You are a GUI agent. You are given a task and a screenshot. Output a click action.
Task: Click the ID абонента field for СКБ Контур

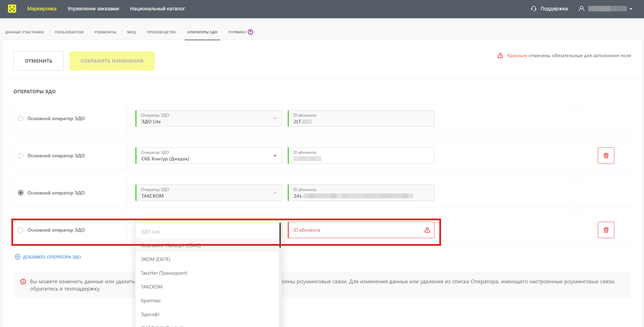361,156
